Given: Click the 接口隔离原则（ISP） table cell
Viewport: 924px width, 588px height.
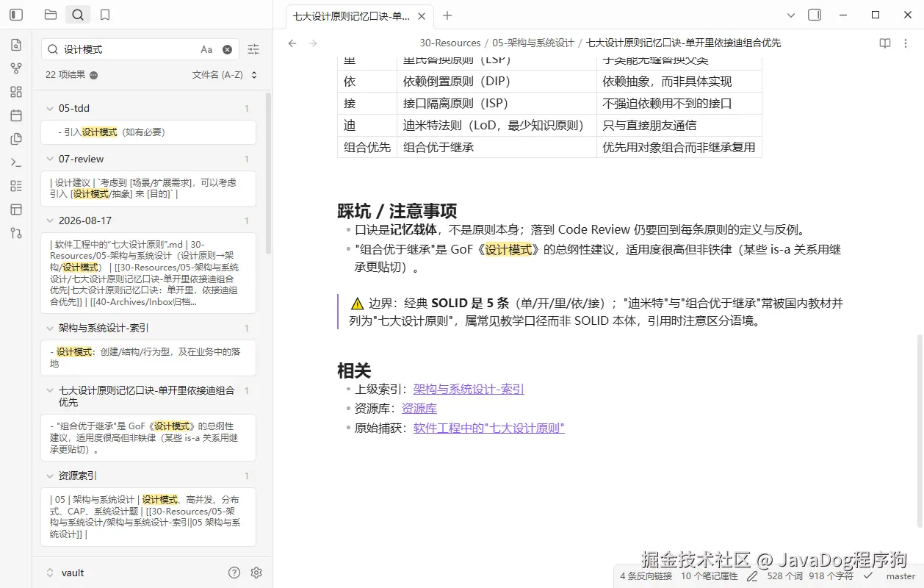Looking at the screenshot, I should click(x=497, y=104).
